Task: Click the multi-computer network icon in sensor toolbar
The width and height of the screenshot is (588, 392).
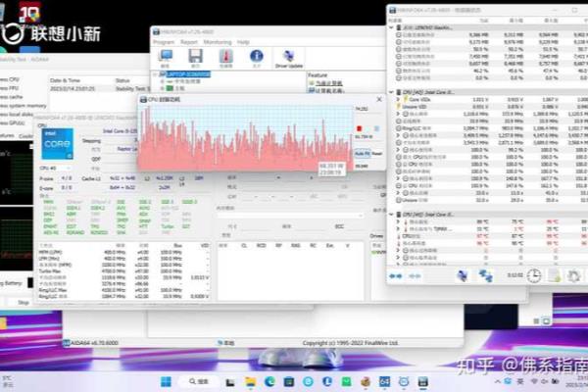Action: [x=486, y=275]
